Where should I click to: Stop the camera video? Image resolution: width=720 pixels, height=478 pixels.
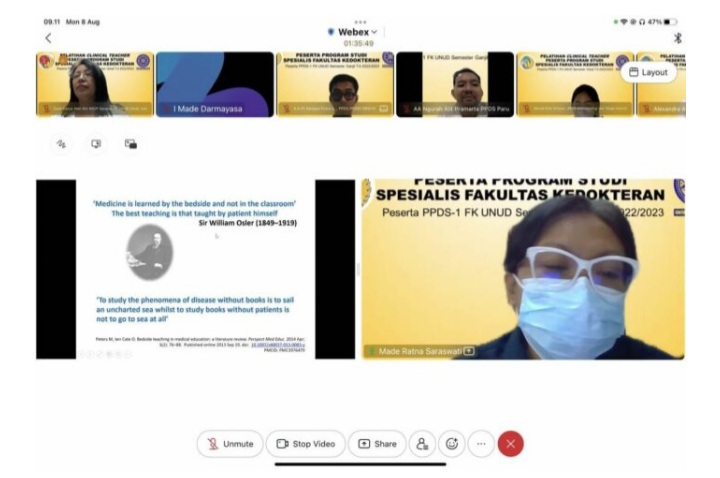pos(305,444)
